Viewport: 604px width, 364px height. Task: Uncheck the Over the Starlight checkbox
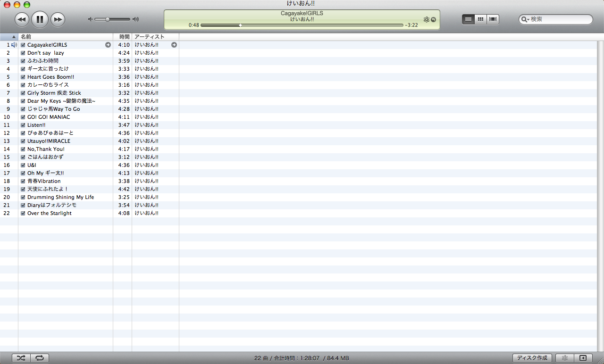pyautogui.click(x=23, y=213)
